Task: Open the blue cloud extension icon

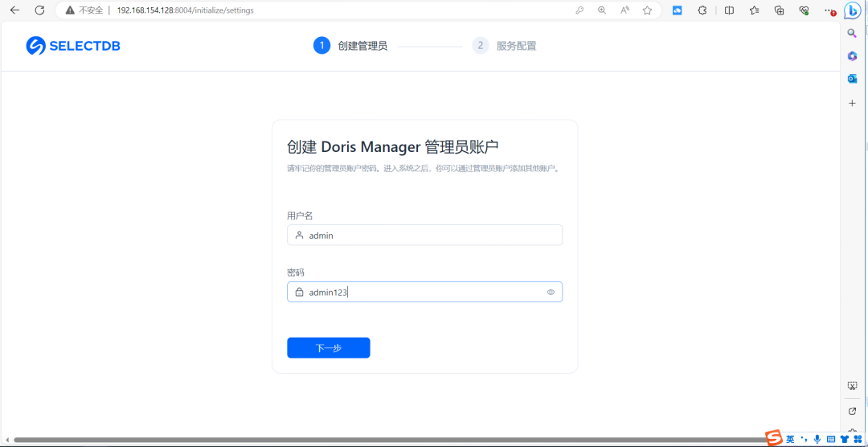Action: tap(677, 10)
